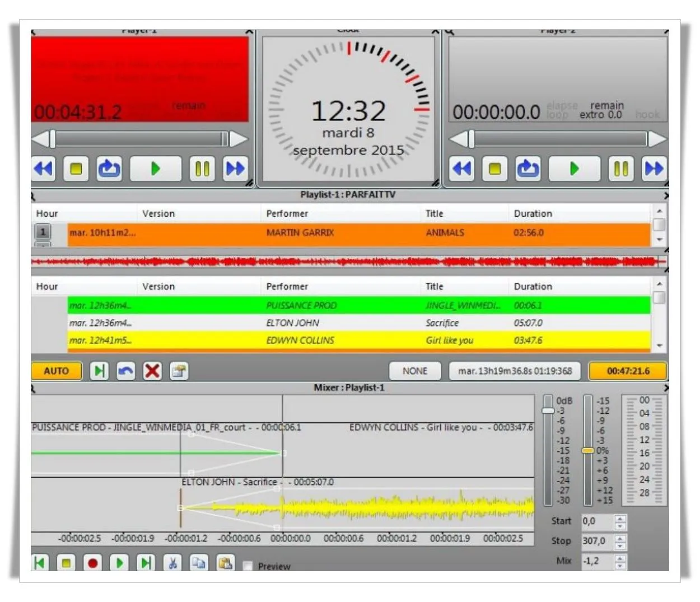The height and width of the screenshot is (602, 700).
Task: Pause Player-2 using the pause button
Action: point(621,168)
